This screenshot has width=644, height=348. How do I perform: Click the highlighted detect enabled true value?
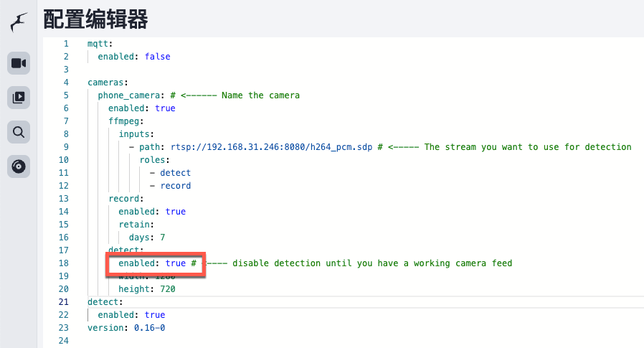coord(176,263)
